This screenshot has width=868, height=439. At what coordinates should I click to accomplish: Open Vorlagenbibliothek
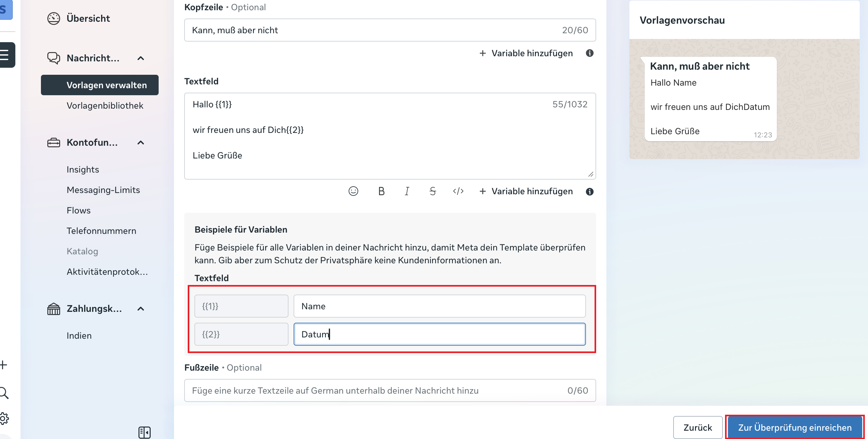(105, 106)
